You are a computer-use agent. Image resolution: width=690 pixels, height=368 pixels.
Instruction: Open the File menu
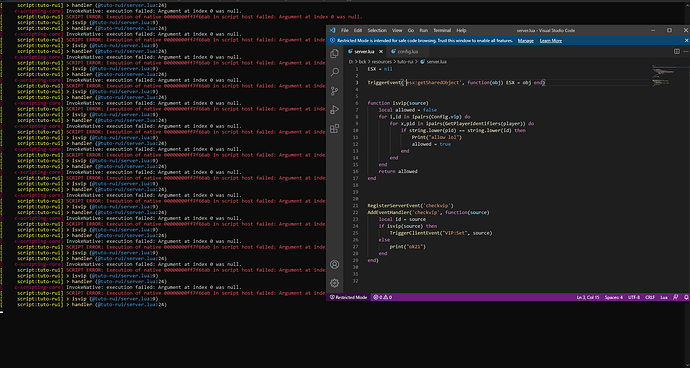(x=345, y=30)
